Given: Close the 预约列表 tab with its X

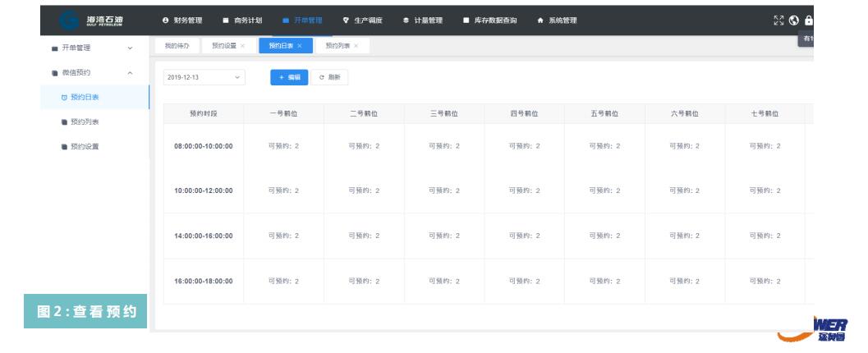Looking at the screenshot, I should pyautogui.click(x=356, y=46).
